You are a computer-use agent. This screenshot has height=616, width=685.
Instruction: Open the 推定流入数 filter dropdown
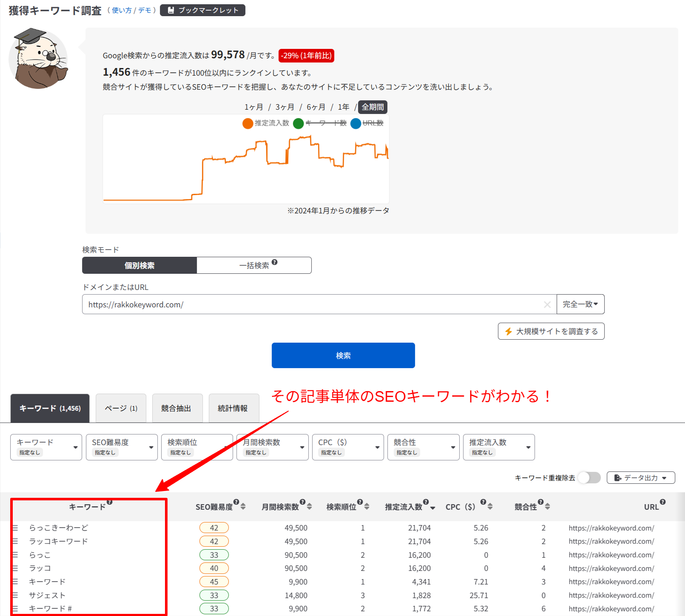click(499, 447)
